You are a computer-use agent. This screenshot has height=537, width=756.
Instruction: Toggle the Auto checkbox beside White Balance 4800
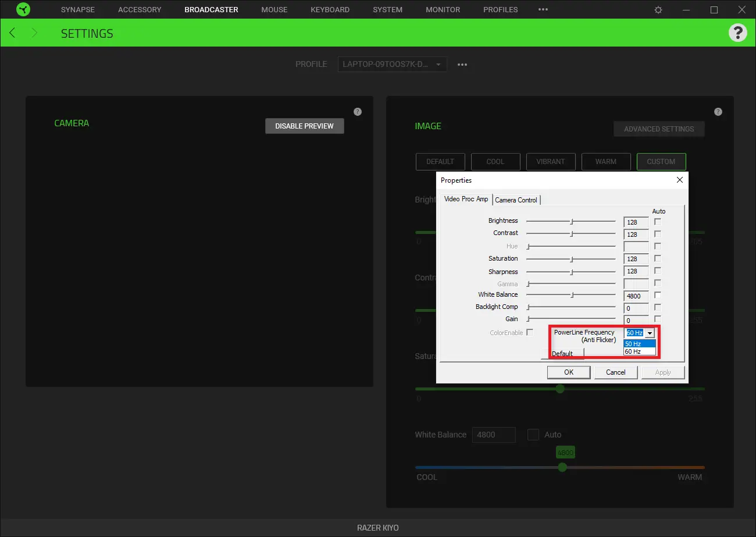[x=533, y=435]
